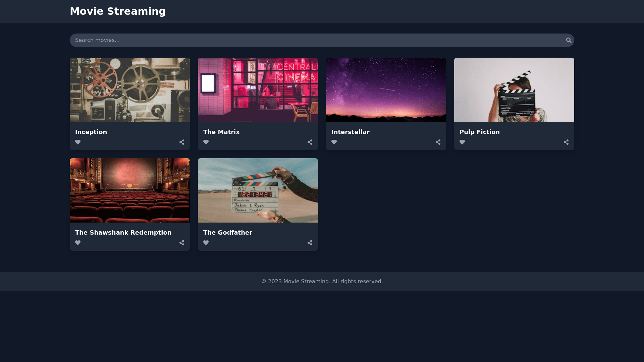Click the search magnifier icon
This screenshot has height=362, width=644.
click(569, 40)
